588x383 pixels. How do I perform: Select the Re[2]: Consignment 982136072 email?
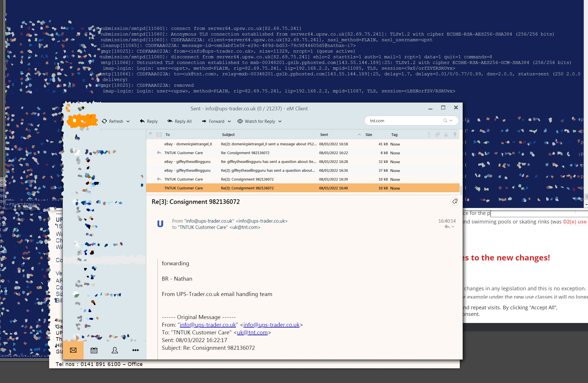point(303,179)
